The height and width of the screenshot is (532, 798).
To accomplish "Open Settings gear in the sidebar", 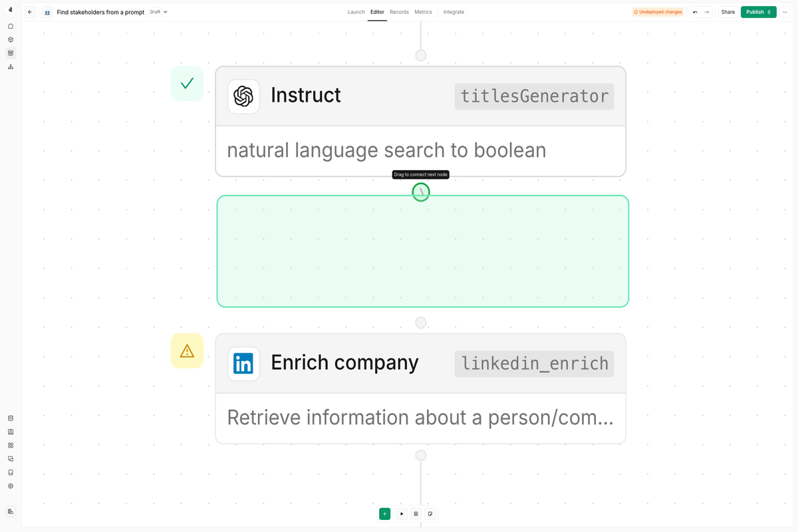I will point(11,486).
